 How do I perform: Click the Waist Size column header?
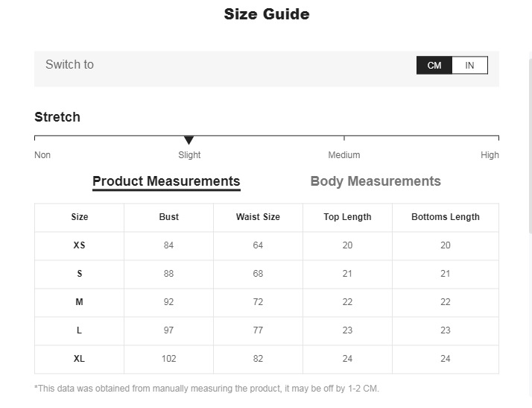coord(258,217)
